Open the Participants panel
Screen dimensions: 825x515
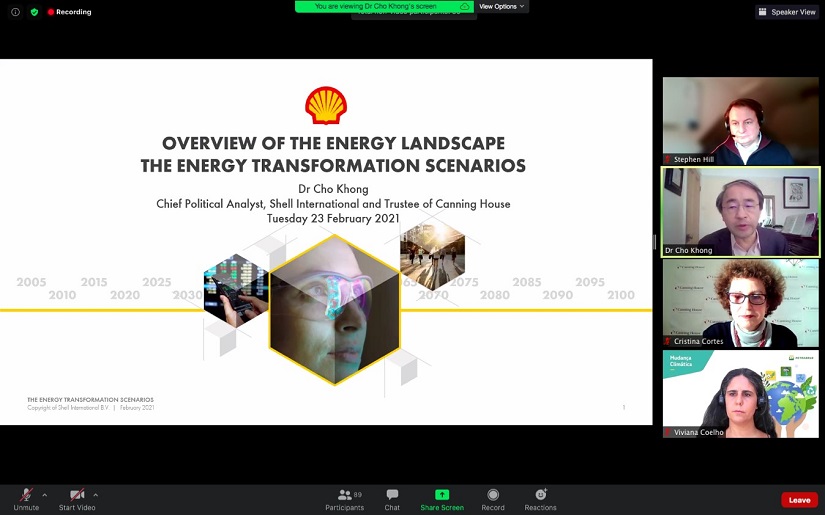tap(345, 500)
